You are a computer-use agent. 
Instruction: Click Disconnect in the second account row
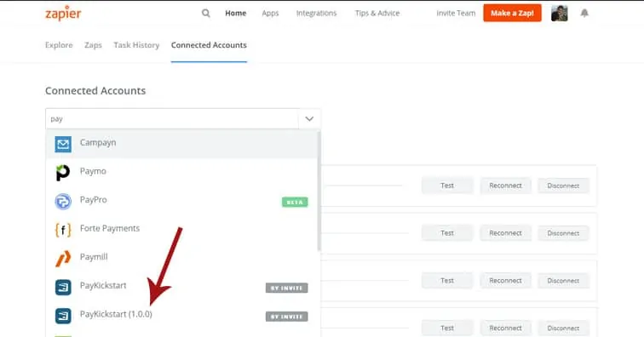[x=564, y=233]
